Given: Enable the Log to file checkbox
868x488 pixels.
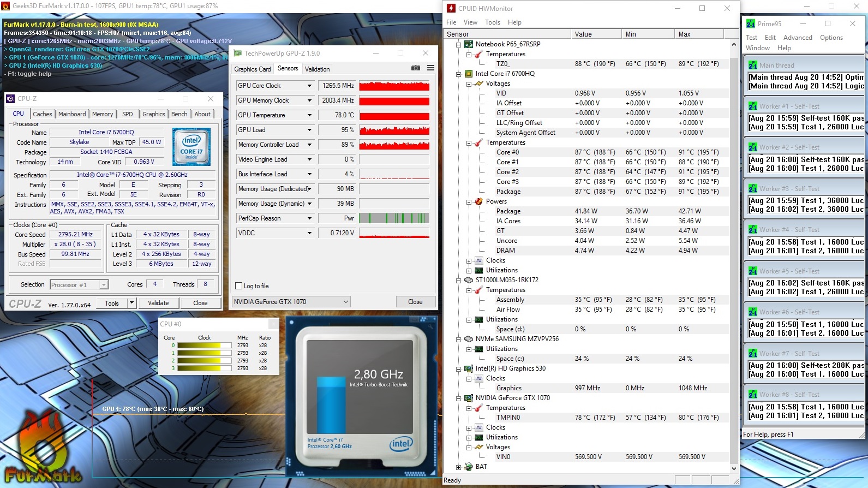Looking at the screenshot, I should click(238, 286).
